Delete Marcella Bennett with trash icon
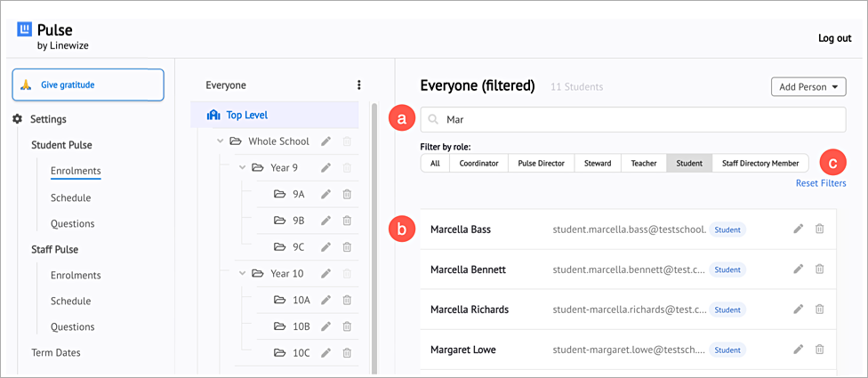The width and height of the screenshot is (868, 378). point(820,269)
